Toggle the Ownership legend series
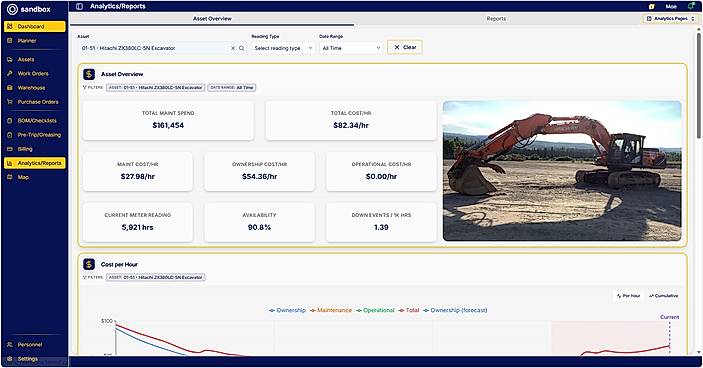Viewport: 703px width, 368px height. pyautogui.click(x=287, y=310)
